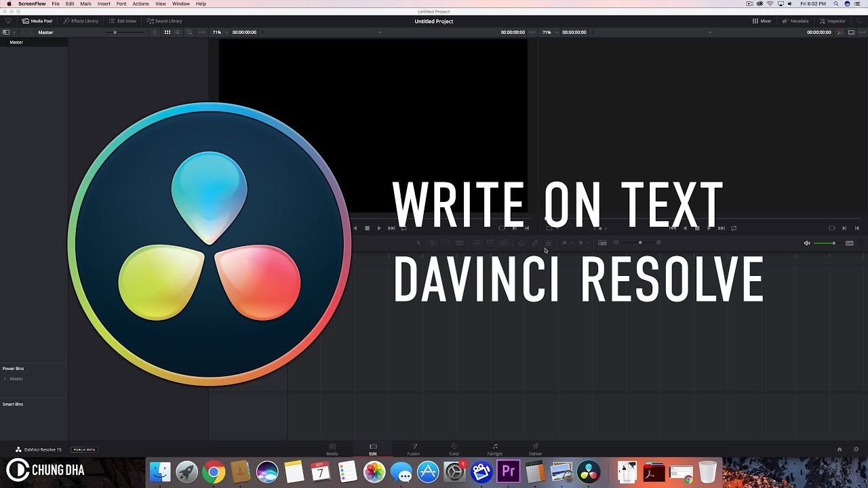Open the Inspector panel

pyautogui.click(x=832, y=21)
